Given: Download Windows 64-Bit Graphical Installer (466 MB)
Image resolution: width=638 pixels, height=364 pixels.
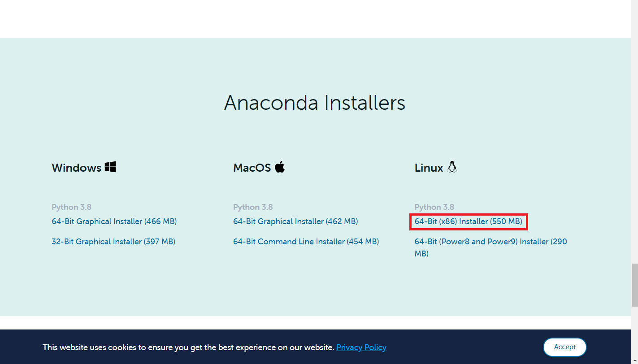Looking at the screenshot, I should click(x=114, y=221).
